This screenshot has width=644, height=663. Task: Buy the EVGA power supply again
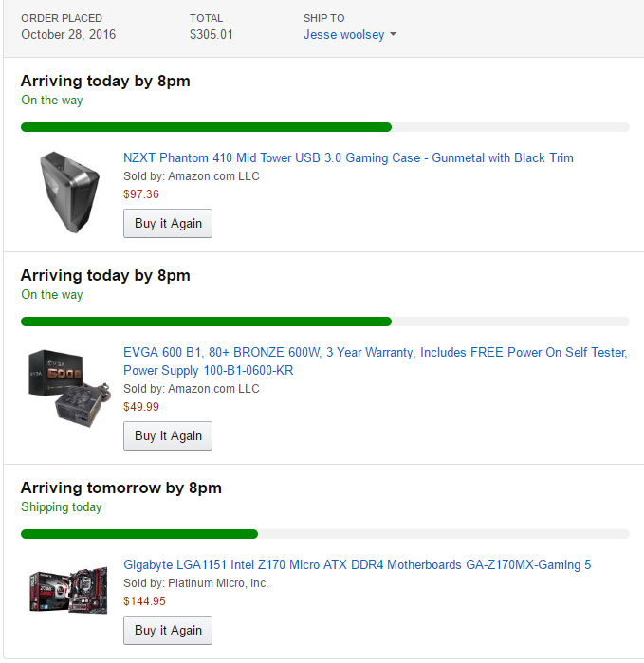click(x=168, y=435)
